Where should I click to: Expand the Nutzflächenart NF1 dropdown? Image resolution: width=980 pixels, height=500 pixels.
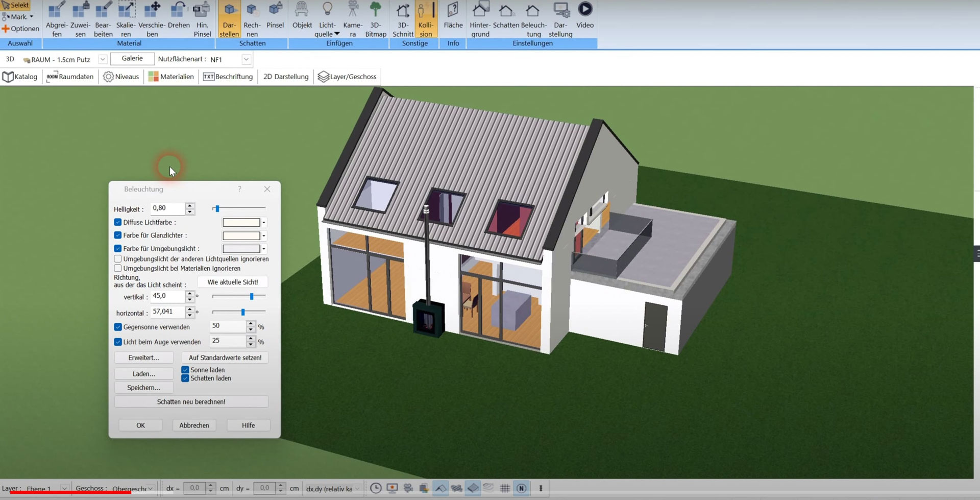click(246, 59)
